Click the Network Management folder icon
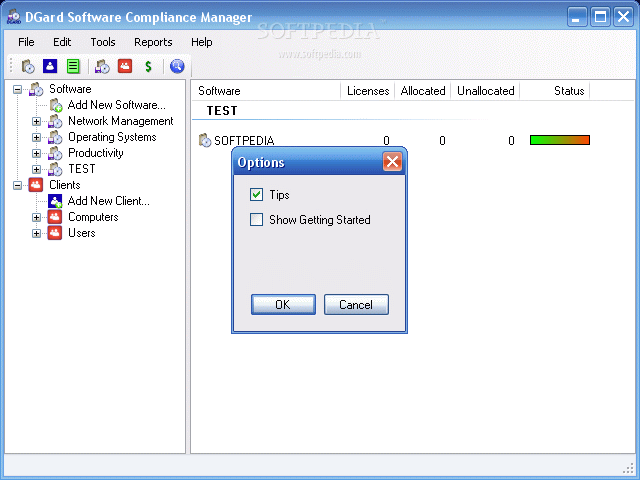The width and height of the screenshot is (640, 480). (x=55, y=121)
